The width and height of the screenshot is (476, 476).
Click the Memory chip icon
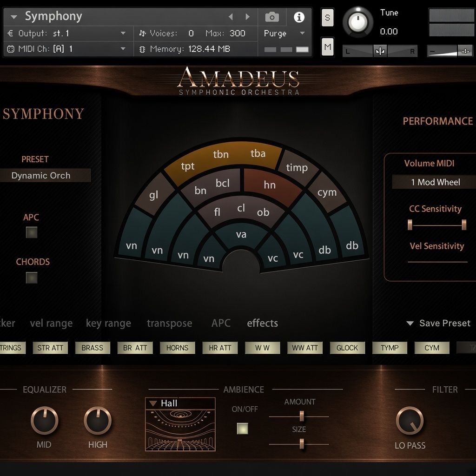point(142,49)
